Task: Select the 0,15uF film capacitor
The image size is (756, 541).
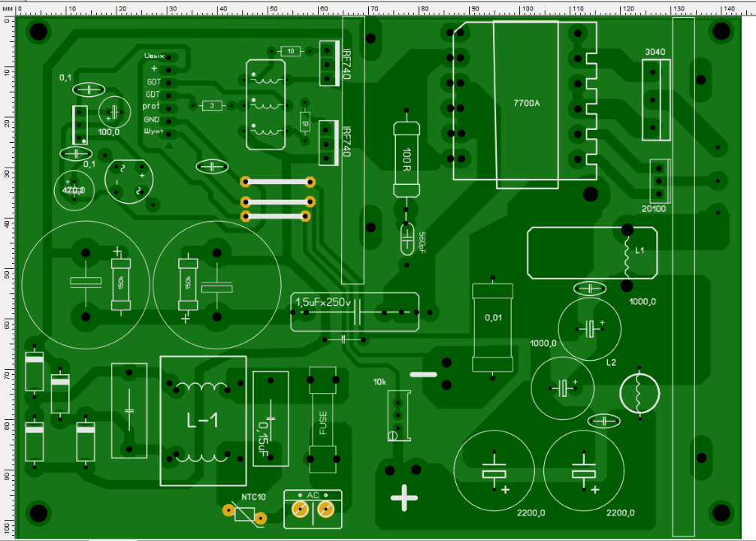Action: [270, 419]
